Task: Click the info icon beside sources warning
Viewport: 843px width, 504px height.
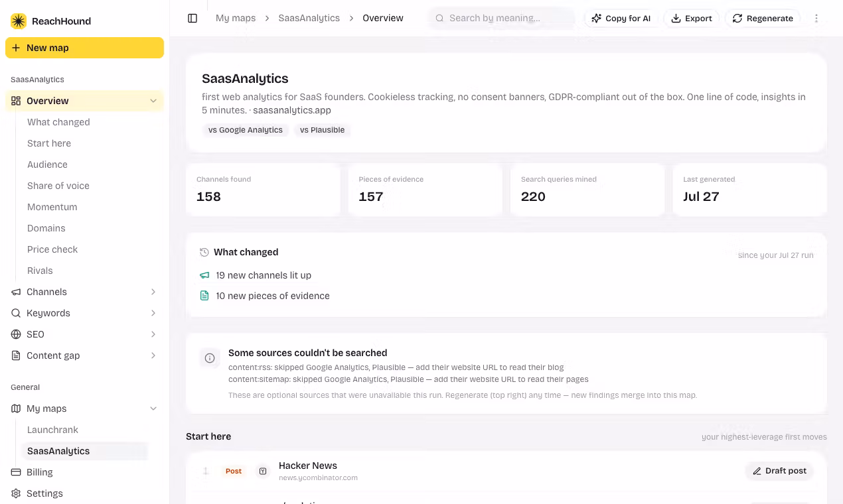Action: point(210,358)
